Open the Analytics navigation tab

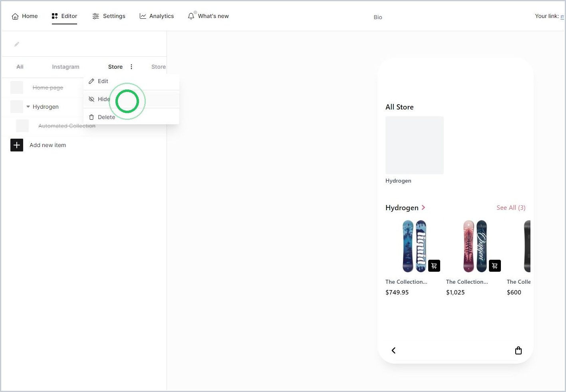tap(157, 16)
